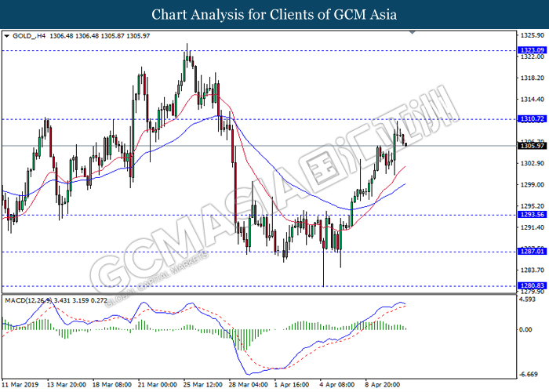Click the 1318.20 axis price value
549x392 pixels.
pyautogui.click(x=533, y=78)
